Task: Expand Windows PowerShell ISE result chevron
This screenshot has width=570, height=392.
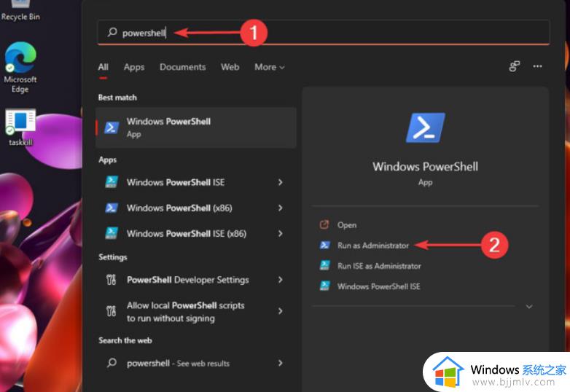Action: [x=281, y=182]
